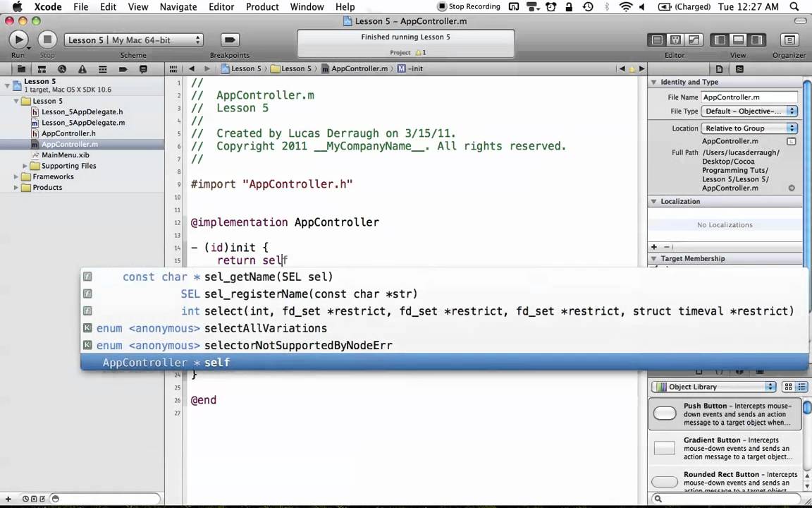812x508 pixels.
Task: Edit the File Name field
Action: pyautogui.click(x=749, y=97)
